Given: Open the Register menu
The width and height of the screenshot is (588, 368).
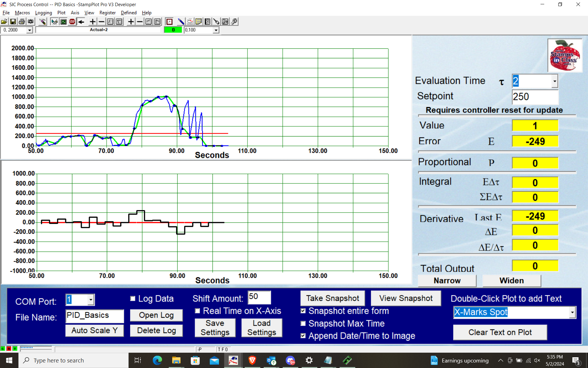Looking at the screenshot, I should [x=107, y=13].
